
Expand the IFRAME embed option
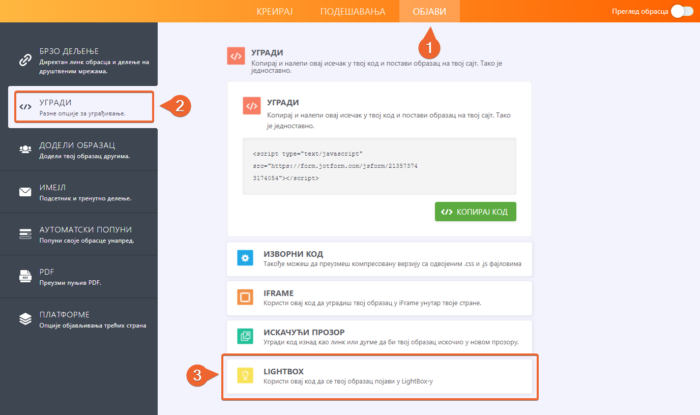[x=379, y=298]
